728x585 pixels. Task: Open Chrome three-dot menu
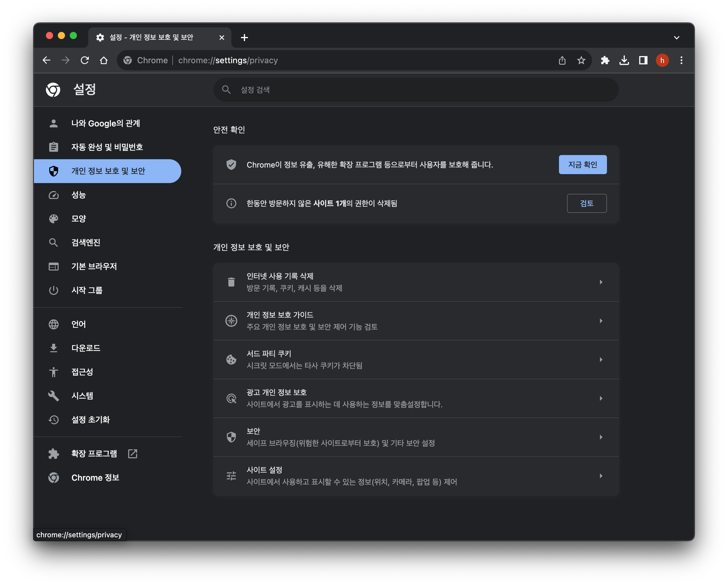click(x=681, y=61)
